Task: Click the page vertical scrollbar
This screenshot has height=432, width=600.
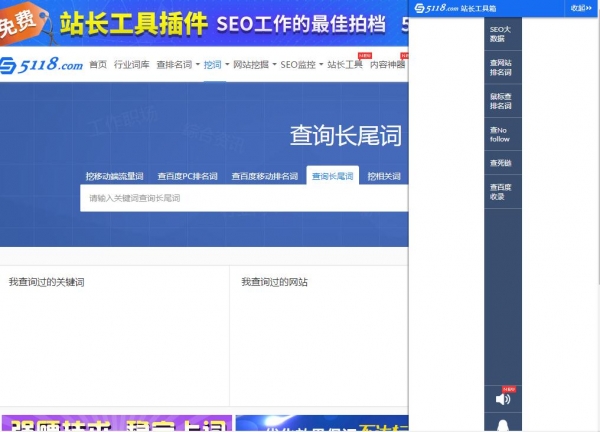Action: point(598,151)
